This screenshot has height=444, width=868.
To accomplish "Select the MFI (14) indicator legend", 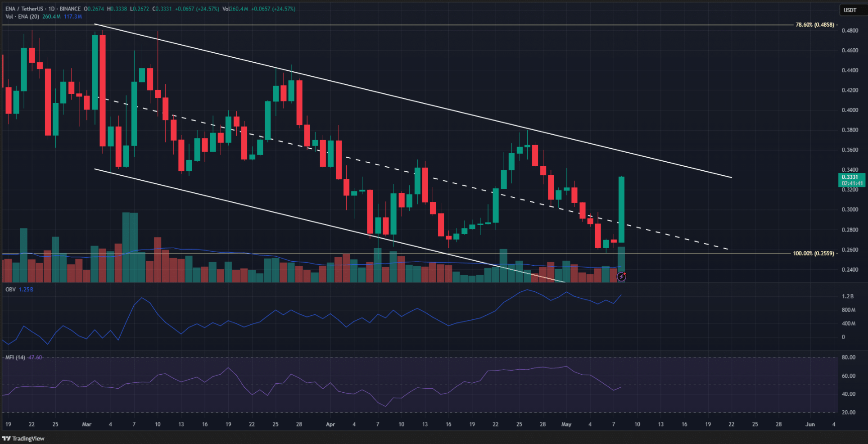I will click(15, 358).
